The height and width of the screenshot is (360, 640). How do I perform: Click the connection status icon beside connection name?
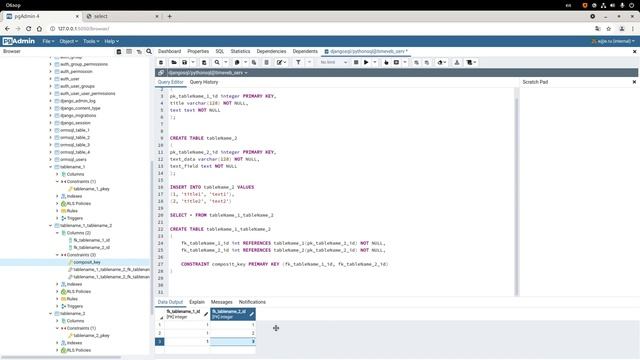point(161,73)
